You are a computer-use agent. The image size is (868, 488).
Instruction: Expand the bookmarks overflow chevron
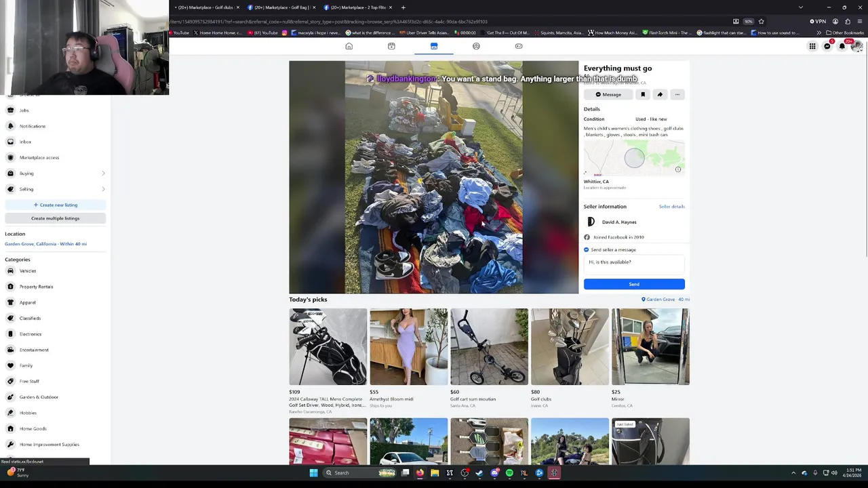point(818,33)
